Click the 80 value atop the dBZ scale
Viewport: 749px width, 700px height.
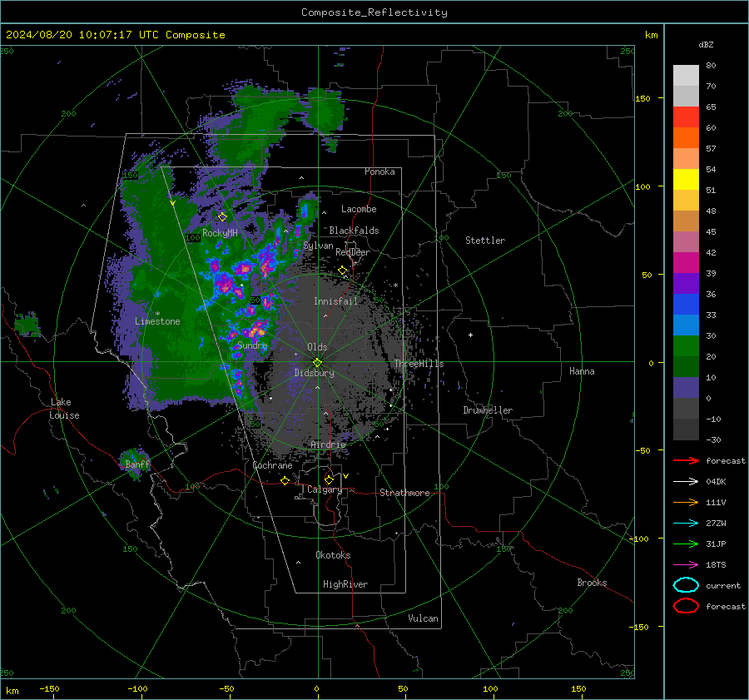click(x=711, y=66)
